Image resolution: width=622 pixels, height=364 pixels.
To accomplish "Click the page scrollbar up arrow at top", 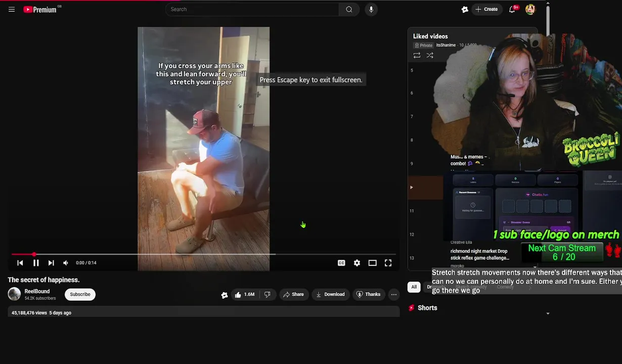I will coord(548,4).
